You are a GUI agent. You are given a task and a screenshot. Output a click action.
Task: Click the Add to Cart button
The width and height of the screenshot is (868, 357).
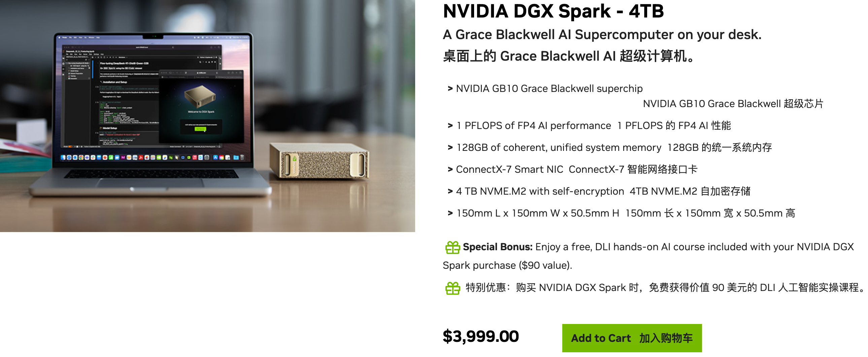pos(631,338)
